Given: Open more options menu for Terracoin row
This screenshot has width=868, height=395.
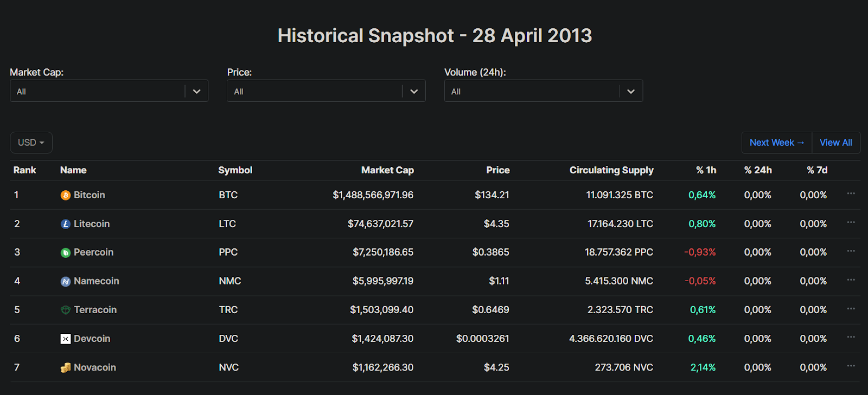Looking at the screenshot, I should 851,308.
